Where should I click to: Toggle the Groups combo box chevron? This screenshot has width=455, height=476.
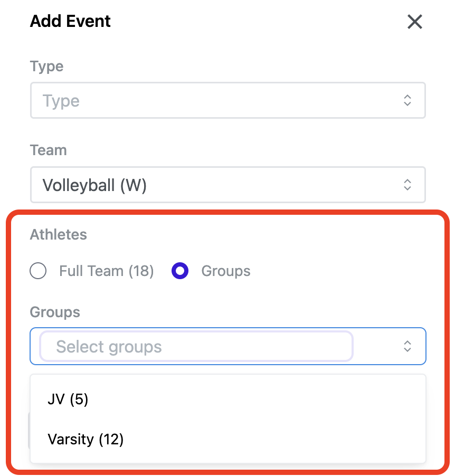(407, 346)
